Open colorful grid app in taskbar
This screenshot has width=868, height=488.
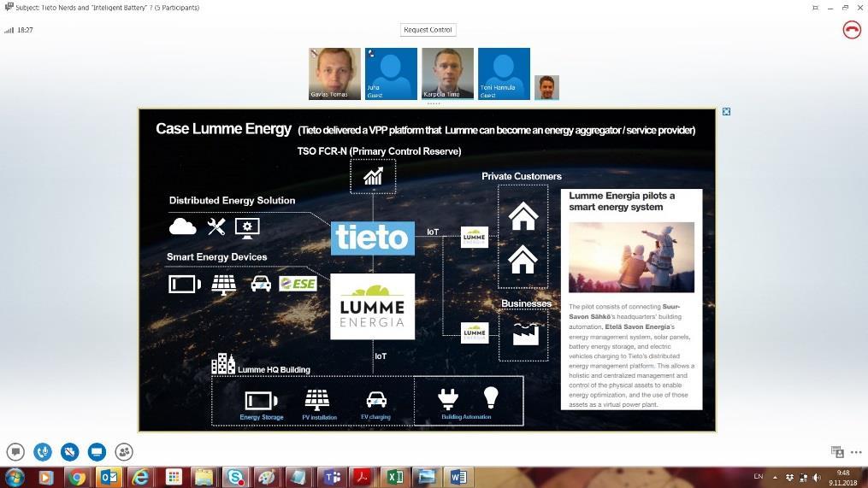tap(174, 477)
